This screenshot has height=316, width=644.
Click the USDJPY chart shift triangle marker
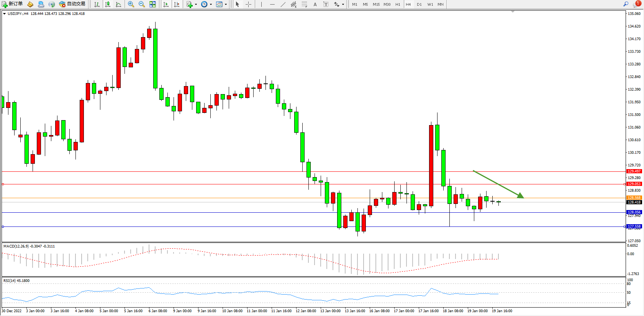(513, 12)
